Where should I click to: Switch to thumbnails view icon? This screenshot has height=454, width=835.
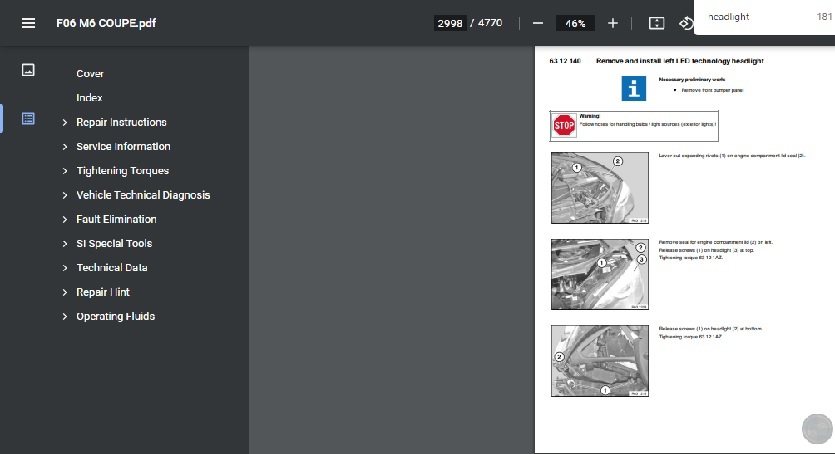click(28, 70)
